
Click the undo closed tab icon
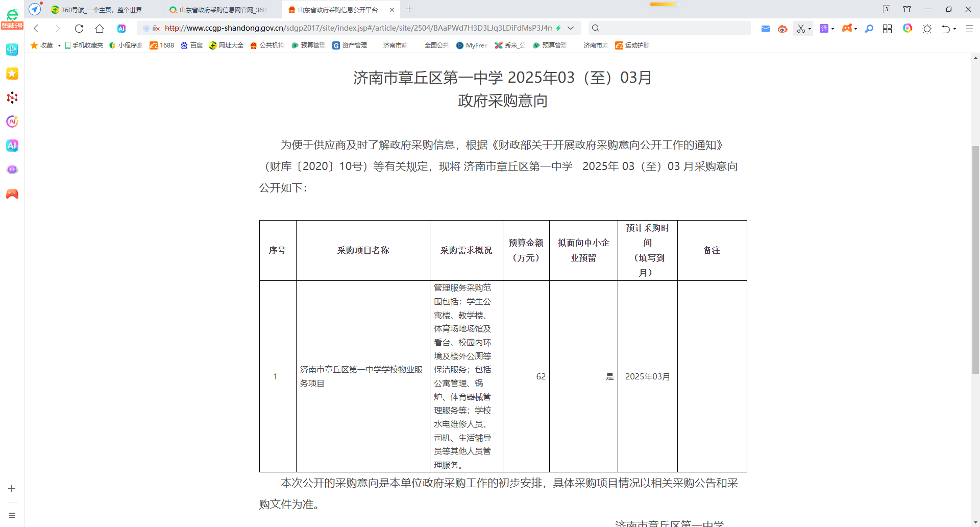tap(946, 29)
